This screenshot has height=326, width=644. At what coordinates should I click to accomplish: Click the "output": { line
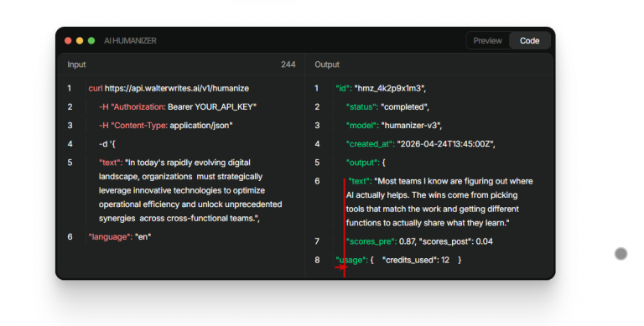366,163
